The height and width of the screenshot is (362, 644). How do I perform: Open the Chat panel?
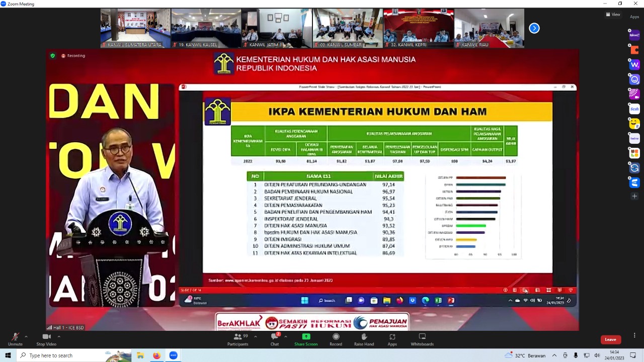(275, 337)
